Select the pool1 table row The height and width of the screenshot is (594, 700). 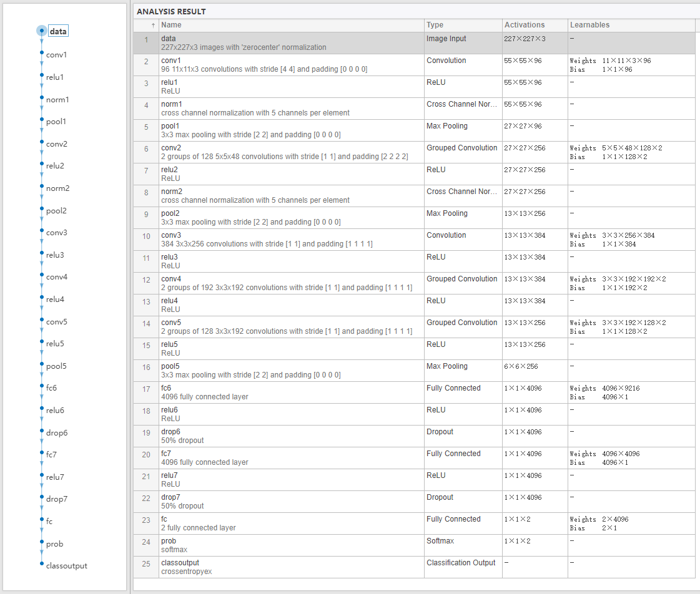pos(414,130)
